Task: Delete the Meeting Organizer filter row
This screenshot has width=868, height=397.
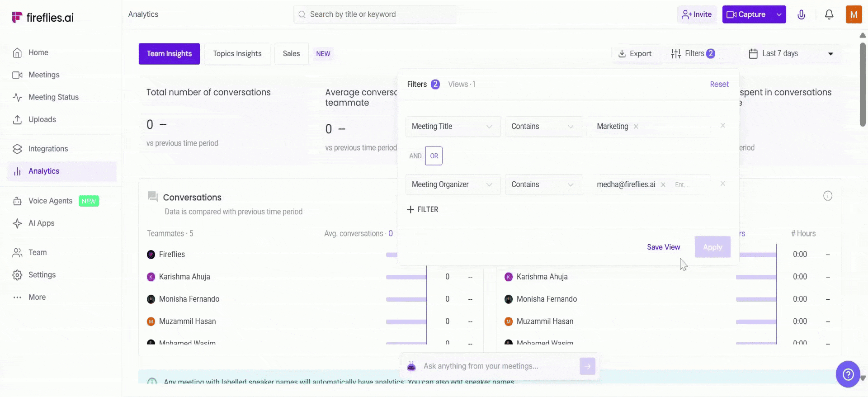Action: coord(722,184)
